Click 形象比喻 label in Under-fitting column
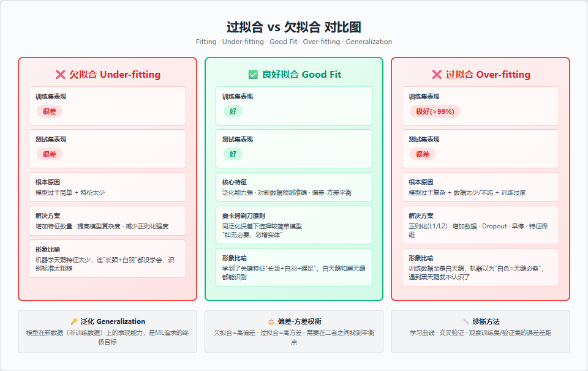The height and width of the screenshot is (371, 588). click(x=48, y=250)
